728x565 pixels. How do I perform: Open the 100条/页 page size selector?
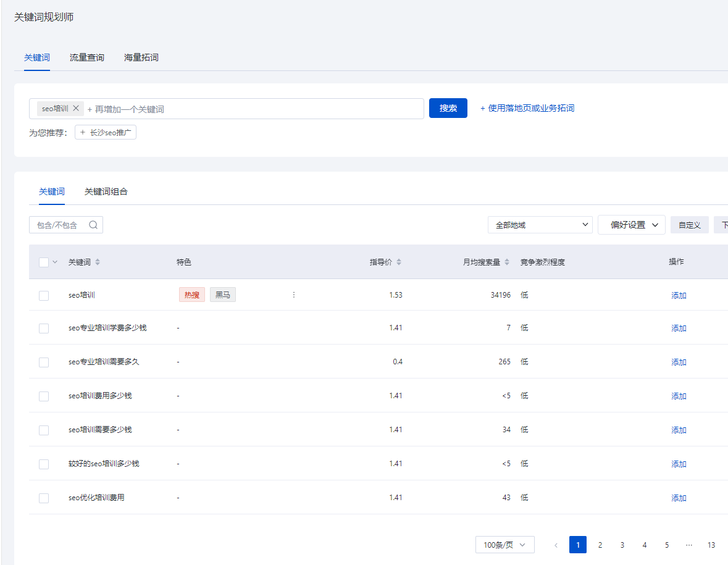point(504,545)
